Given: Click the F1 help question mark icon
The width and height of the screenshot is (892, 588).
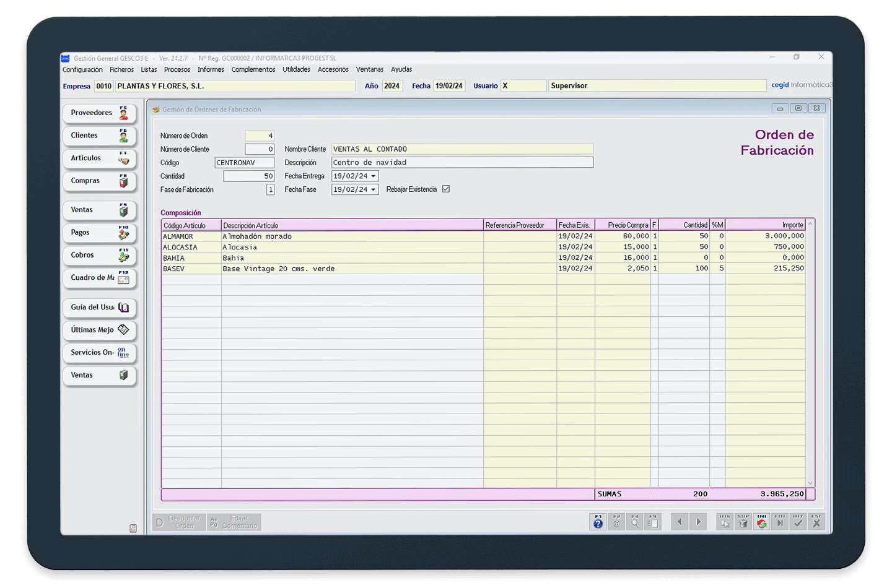Looking at the screenshot, I should (x=598, y=522).
